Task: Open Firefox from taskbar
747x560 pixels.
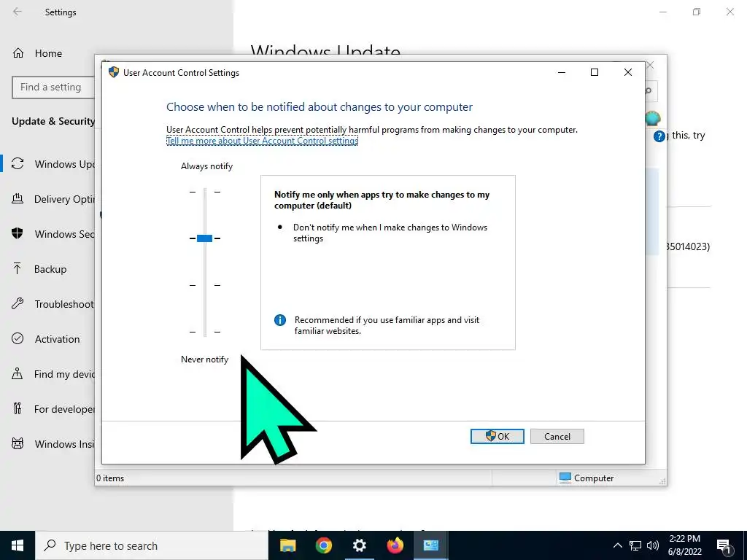Action: [x=395, y=545]
